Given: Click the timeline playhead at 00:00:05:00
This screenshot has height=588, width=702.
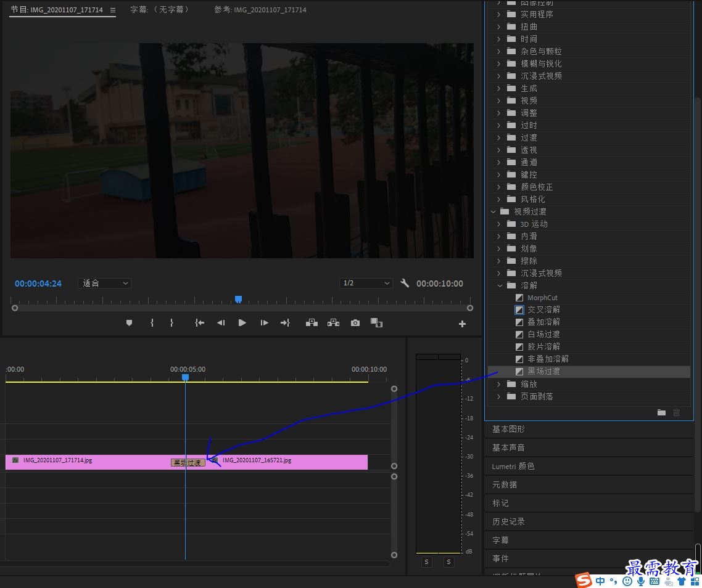Looking at the screenshot, I should point(185,378).
